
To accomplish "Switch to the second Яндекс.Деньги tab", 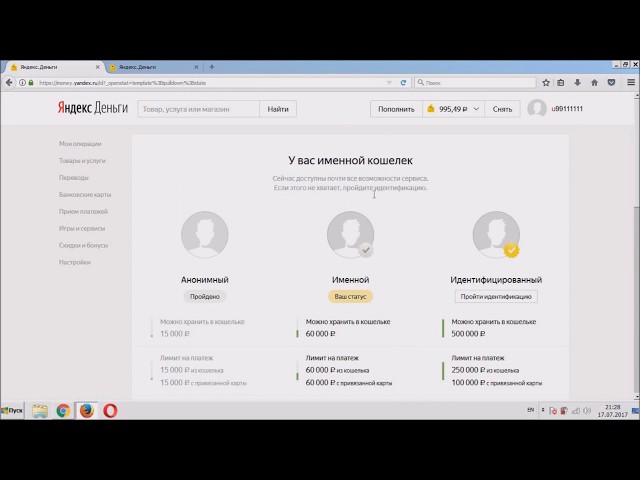I will pos(151,67).
